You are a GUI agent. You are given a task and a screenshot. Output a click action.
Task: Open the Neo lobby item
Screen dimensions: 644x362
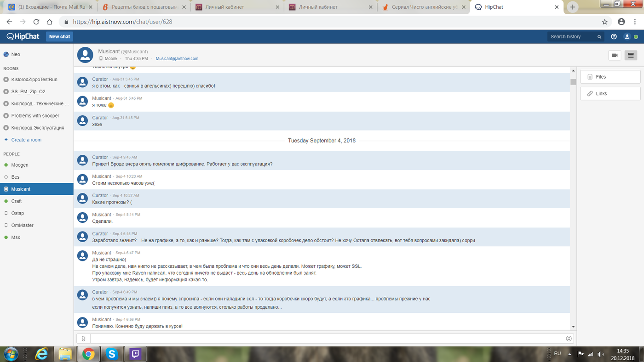tap(37, 54)
